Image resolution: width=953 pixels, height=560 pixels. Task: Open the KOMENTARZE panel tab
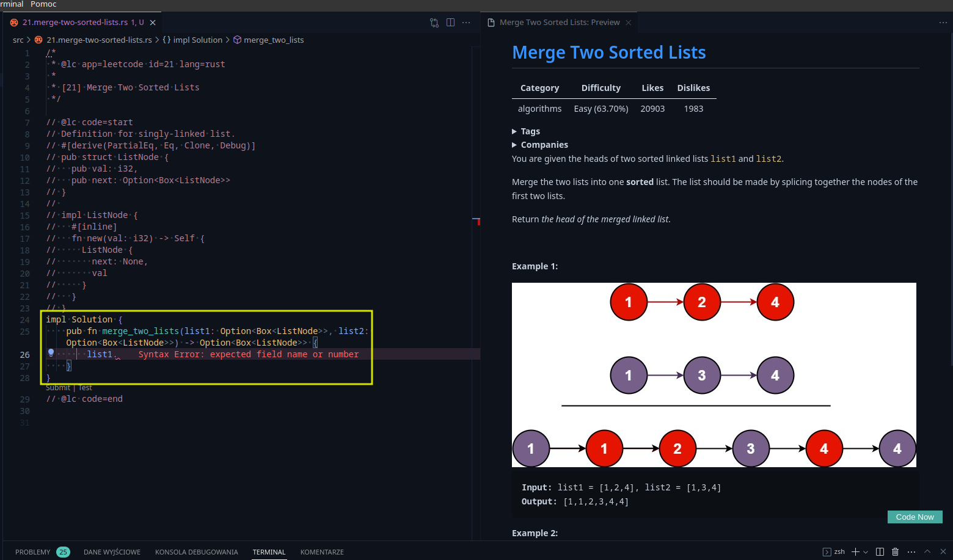(x=322, y=552)
